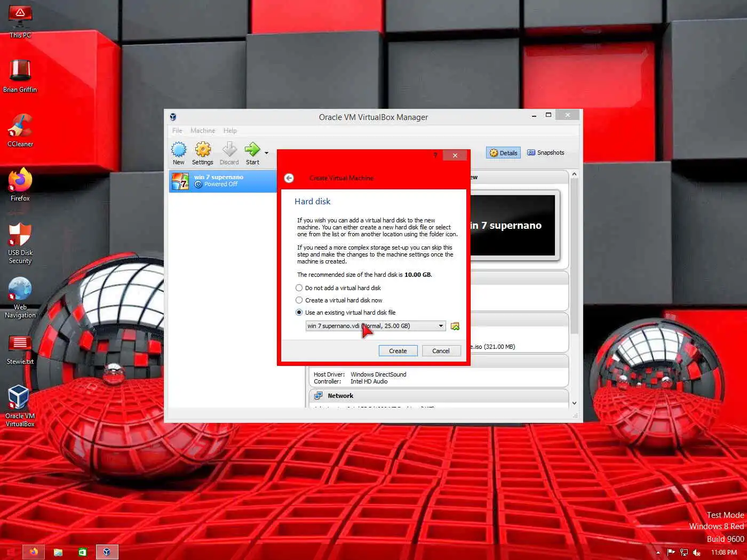Switch to the Snapshots view
Image resolution: width=747 pixels, height=560 pixels.
pyautogui.click(x=545, y=153)
